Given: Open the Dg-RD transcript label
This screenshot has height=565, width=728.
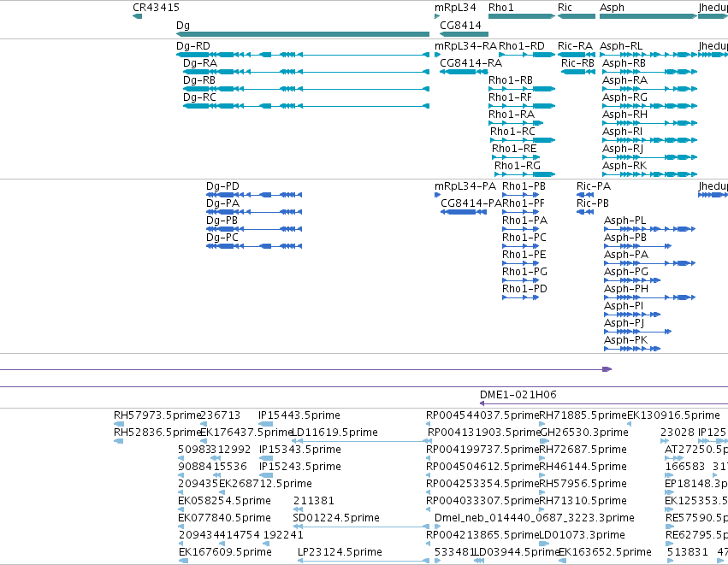Looking at the screenshot, I should coord(193,46).
